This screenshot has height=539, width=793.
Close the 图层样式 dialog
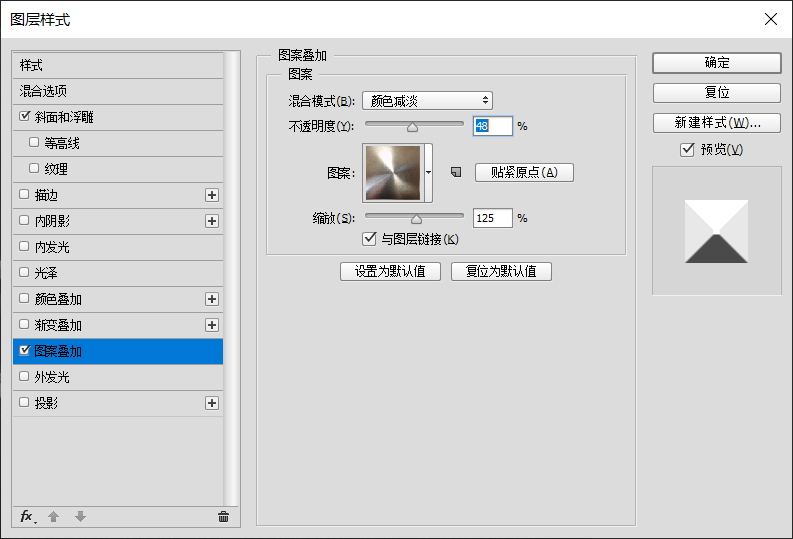coord(771,19)
